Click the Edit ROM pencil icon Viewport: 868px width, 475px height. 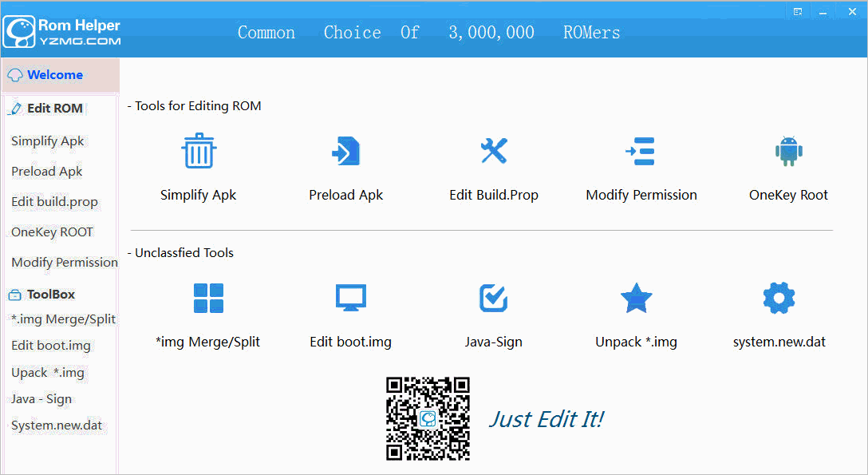pos(15,109)
